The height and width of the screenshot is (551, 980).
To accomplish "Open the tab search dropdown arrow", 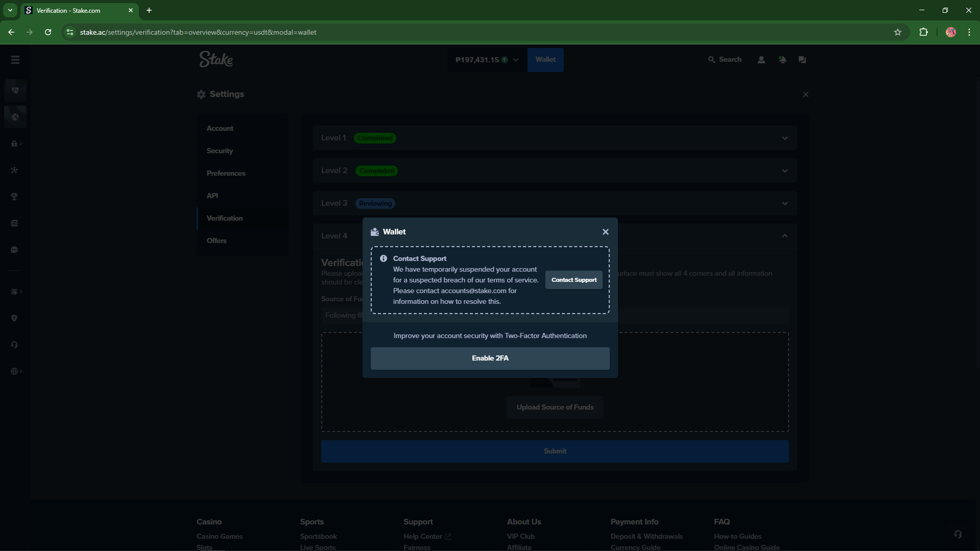I will coord(10,10).
